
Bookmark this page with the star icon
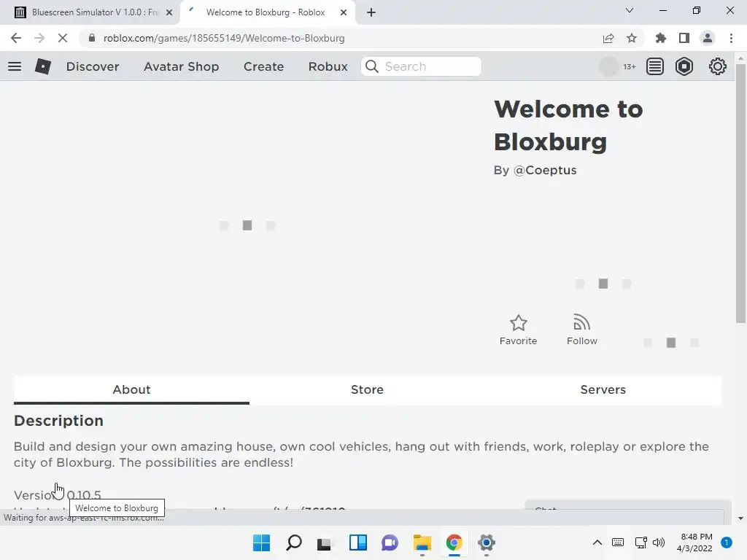632,38
